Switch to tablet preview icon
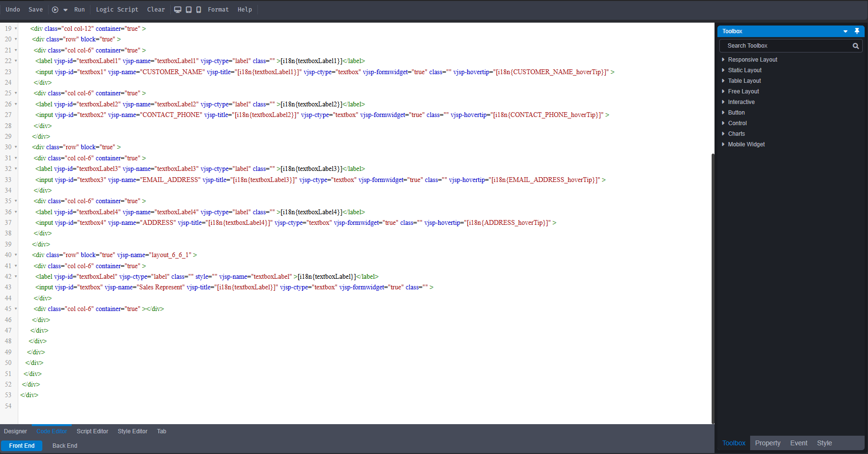The image size is (868, 454). 189,10
